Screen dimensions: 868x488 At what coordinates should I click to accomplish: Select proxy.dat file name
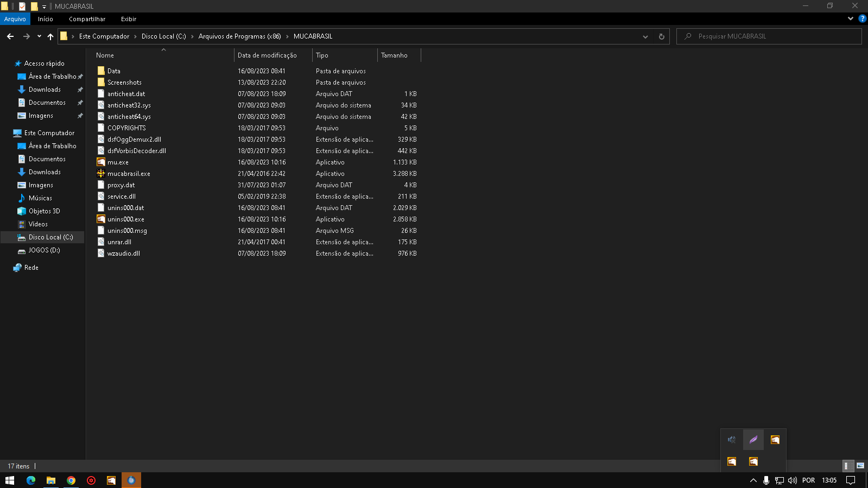pos(121,185)
